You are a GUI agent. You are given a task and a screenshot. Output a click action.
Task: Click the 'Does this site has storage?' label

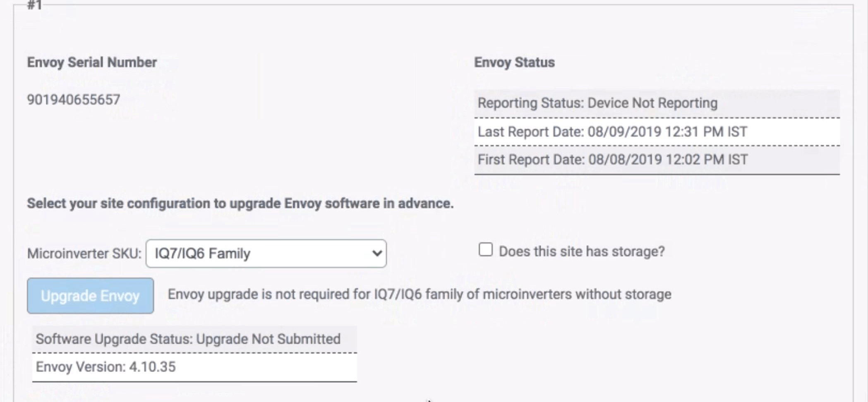tap(582, 251)
